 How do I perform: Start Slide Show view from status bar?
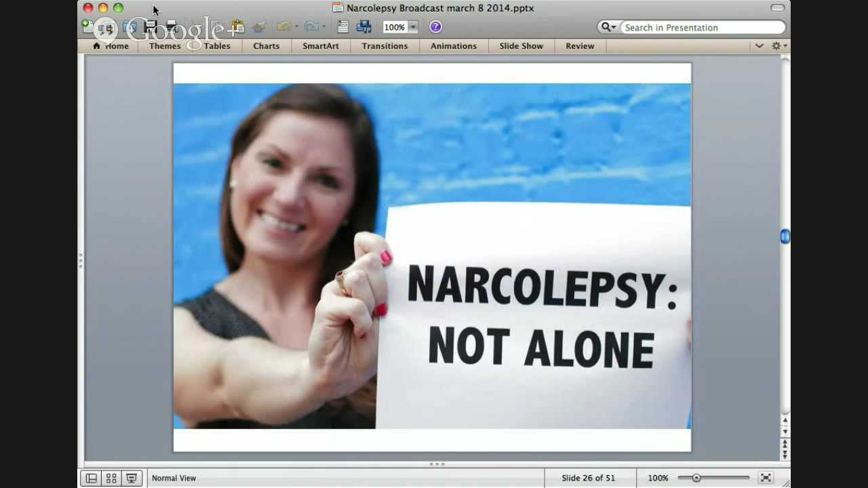pyautogui.click(x=132, y=478)
